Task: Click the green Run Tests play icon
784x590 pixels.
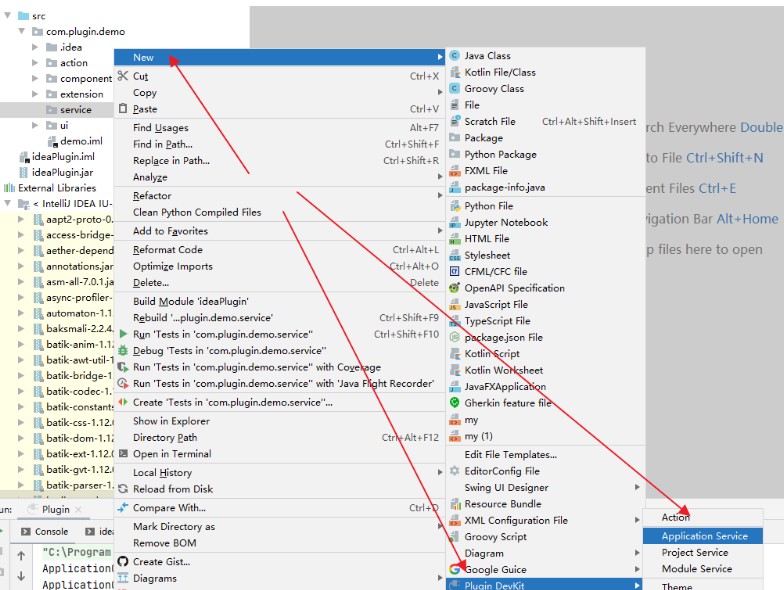Action: (x=123, y=334)
